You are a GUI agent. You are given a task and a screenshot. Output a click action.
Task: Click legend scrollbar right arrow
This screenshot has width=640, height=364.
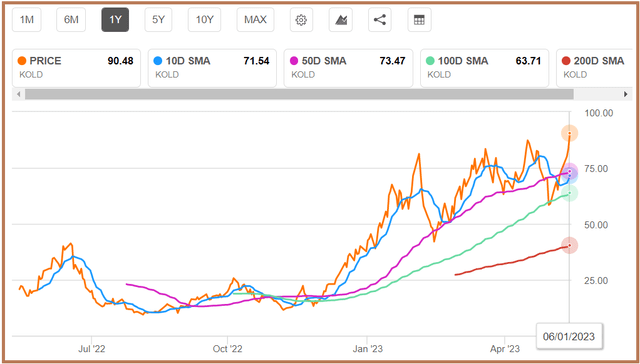click(x=625, y=94)
